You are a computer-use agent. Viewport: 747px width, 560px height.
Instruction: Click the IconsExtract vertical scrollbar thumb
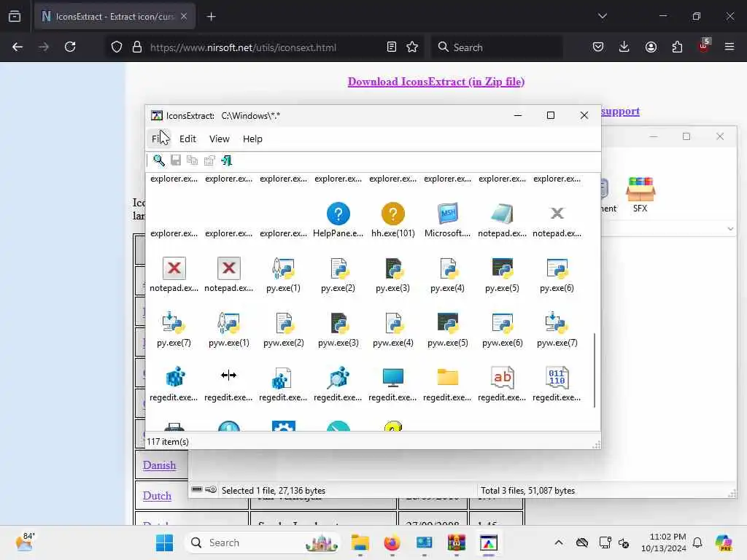pyautogui.click(x=595, y=370)
